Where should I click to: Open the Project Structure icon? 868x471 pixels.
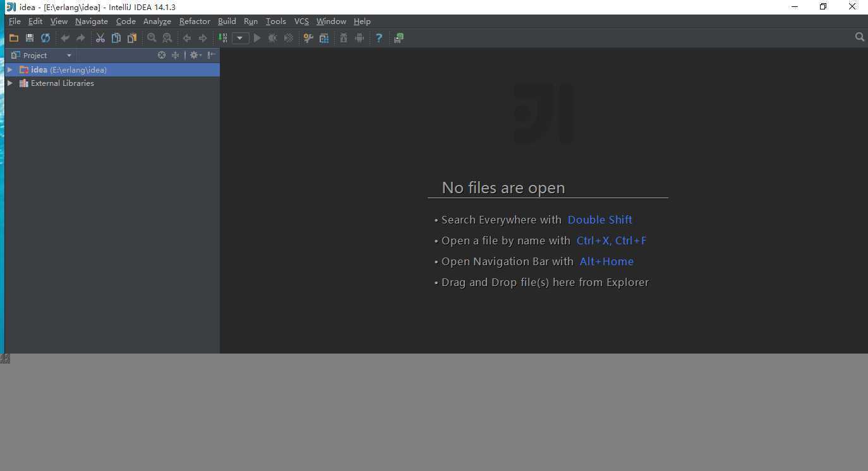coord(324,38)
